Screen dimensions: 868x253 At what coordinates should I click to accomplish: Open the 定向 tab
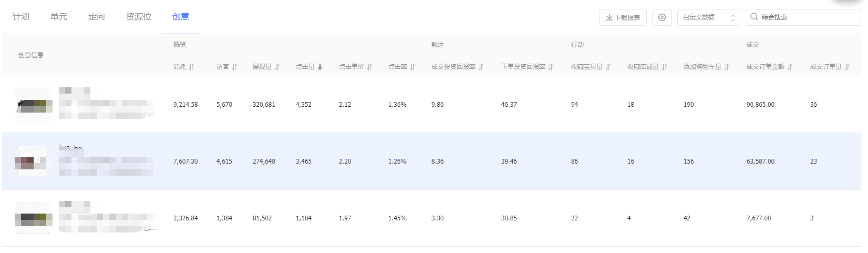97,17
